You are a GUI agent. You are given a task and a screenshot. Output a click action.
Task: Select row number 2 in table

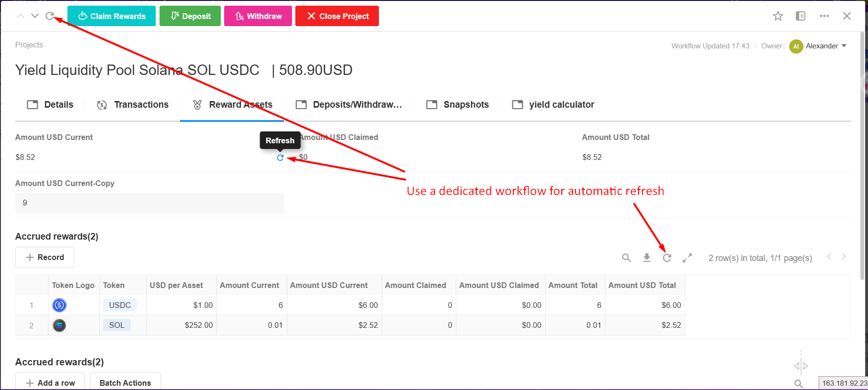31,325
